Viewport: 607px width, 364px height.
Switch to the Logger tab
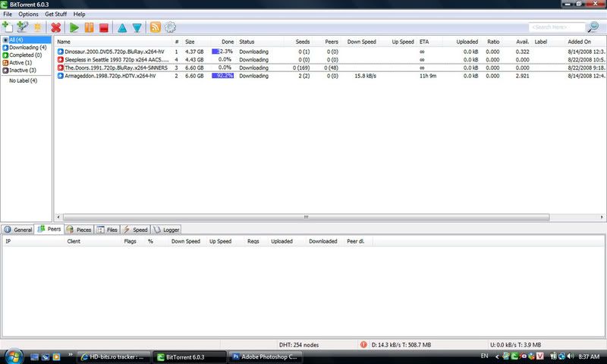pyautogui.click(x=166, y=229)
